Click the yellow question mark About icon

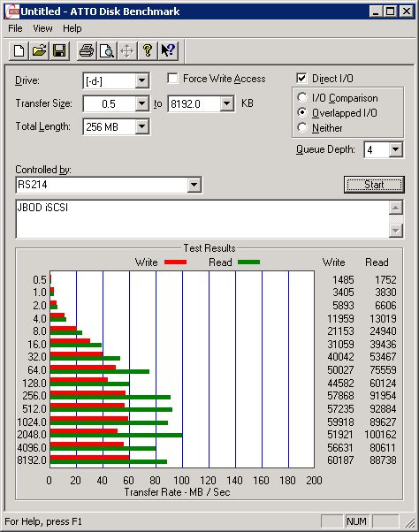pyautogui.click(x=148, y=51)
